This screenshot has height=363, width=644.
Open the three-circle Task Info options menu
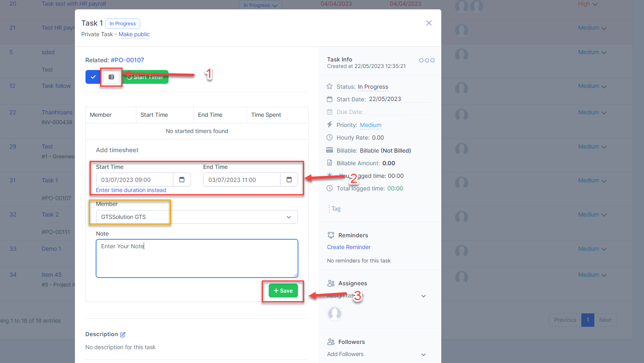pos(427,60)
